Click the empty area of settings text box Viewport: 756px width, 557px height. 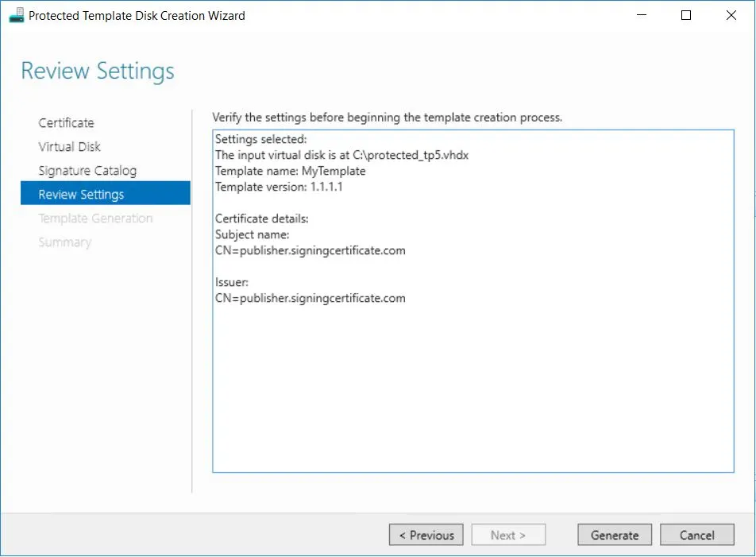[x=472, y=389]
